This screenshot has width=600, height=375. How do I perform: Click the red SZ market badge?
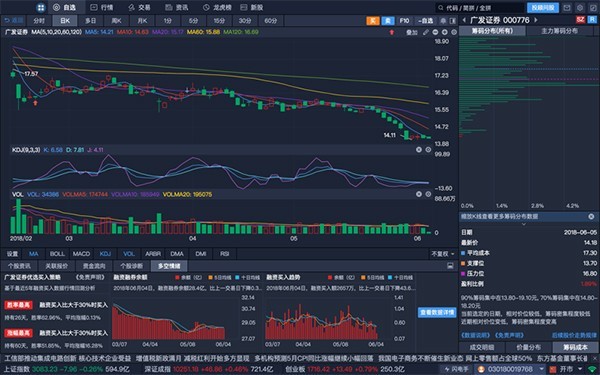(x=580, y=20)
